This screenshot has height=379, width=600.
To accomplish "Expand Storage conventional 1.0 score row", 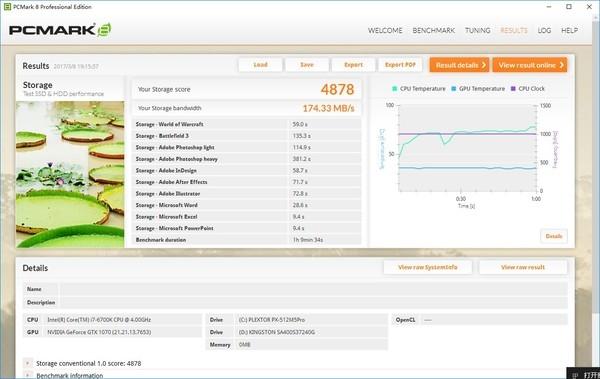I will coord(28,363).
